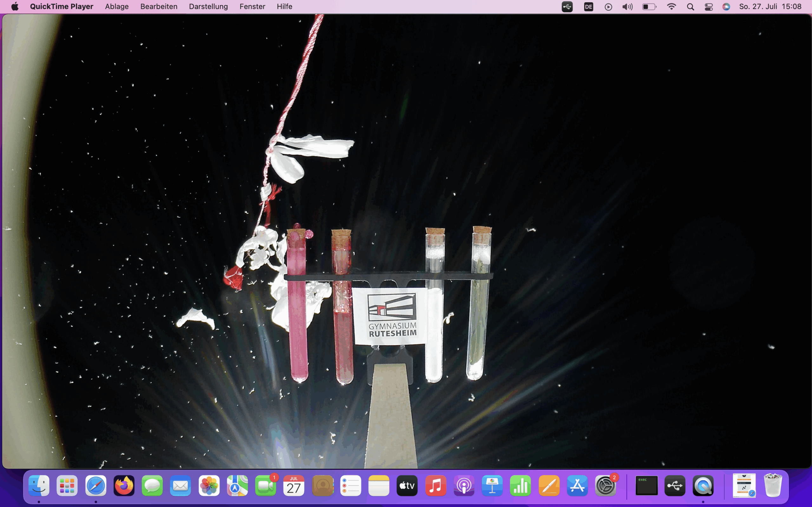Click the date and time display
This screenshot has width=812, height=507.
pyautogui.click(x=770, y=6)
